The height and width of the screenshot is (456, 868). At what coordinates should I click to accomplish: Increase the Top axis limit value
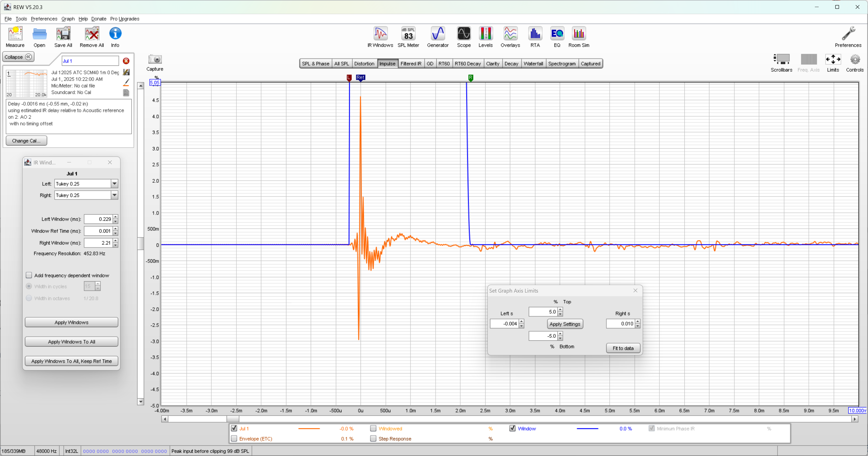pyautogui.click(x=560, y=310)
